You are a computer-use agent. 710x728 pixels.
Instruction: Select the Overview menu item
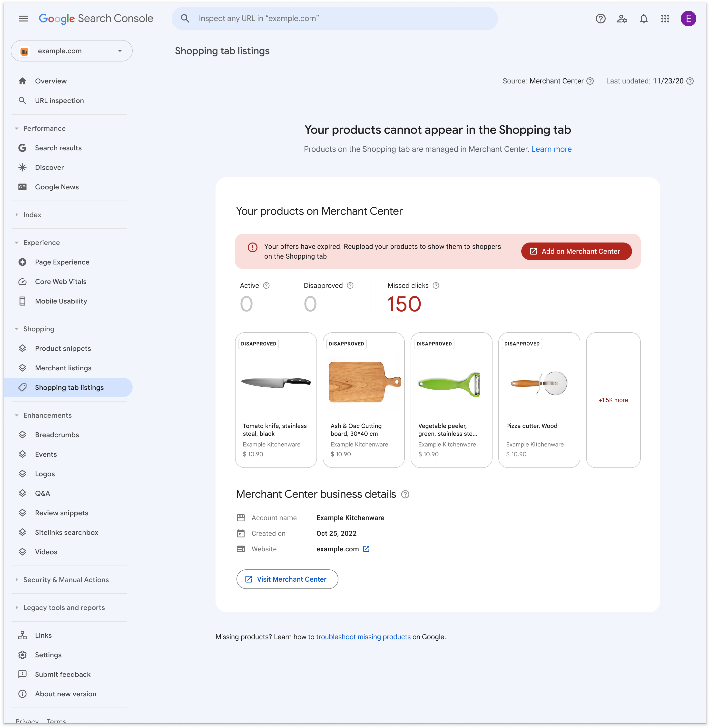(51, 81)
